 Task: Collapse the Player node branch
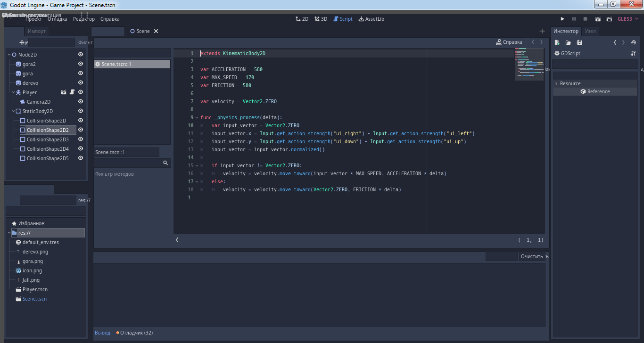(13, 92)
